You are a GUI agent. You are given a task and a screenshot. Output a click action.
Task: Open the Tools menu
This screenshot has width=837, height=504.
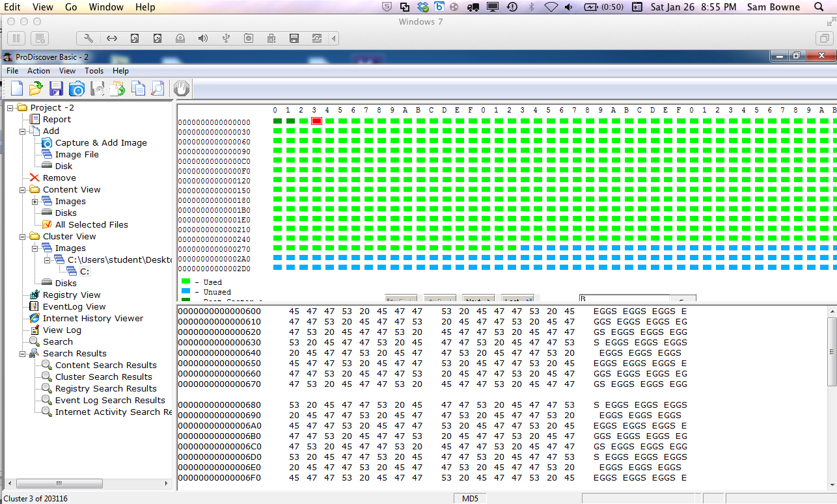click(94, 71)
